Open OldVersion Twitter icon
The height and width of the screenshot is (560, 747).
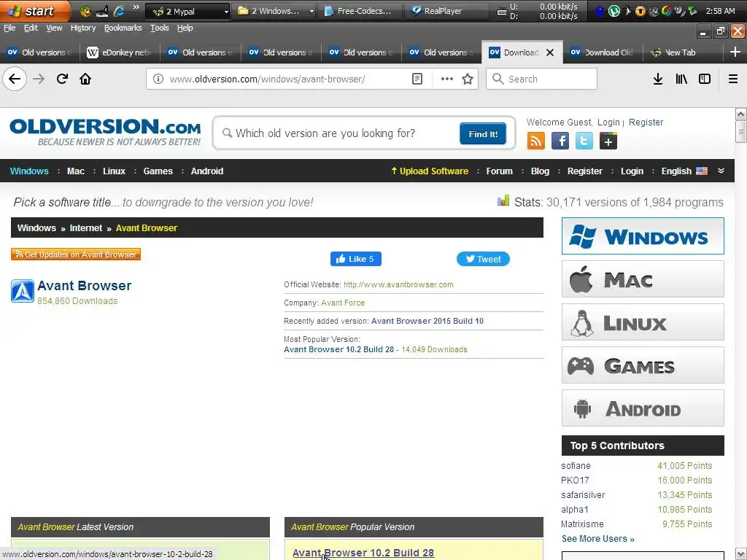[584, 141]
